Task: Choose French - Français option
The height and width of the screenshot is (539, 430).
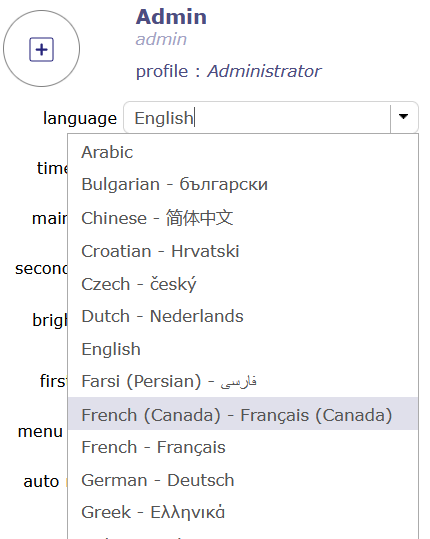Action: pyautogui.click(x=243, y=447)
